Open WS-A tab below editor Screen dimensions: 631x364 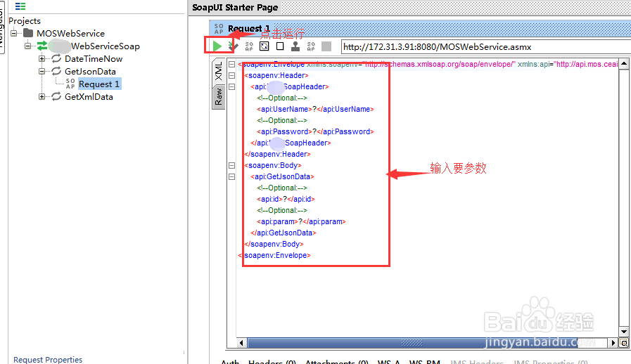pos(389,362)
